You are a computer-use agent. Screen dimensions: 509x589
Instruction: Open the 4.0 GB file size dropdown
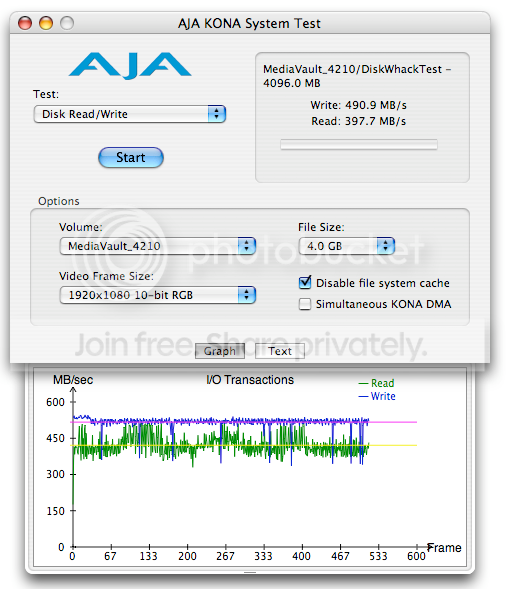[347, 246]
